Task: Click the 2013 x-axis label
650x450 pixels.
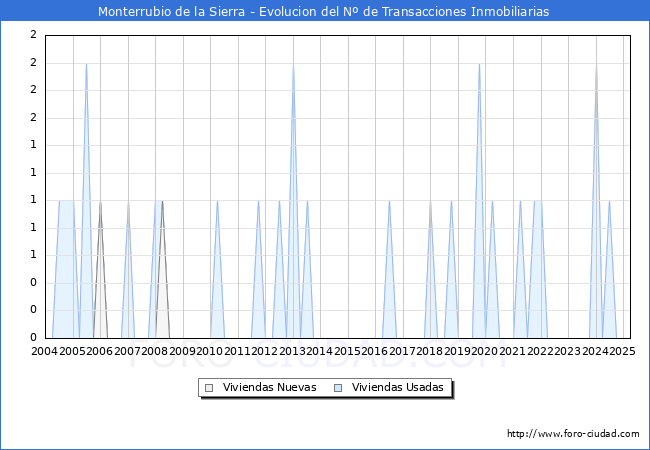Action: point(292,351)
